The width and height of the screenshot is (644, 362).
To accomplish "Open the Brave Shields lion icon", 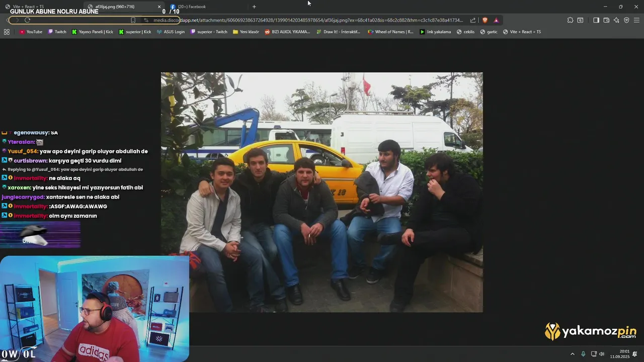I will tap(485, 20).
